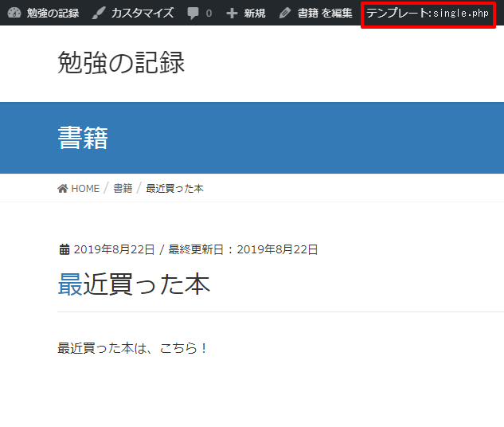Click the comment count 0 in admin bar
Viewport: 504px width, 427px height.
209,14
